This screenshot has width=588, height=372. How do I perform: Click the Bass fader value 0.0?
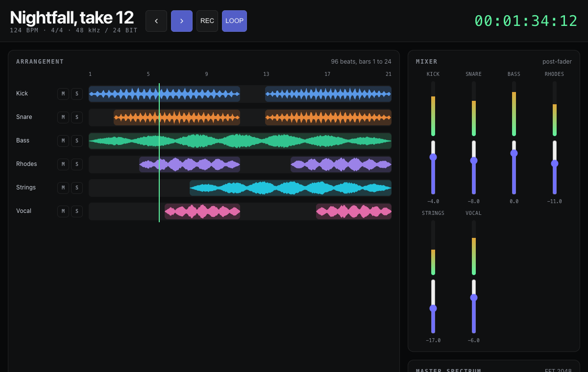[x=514, y=202]
